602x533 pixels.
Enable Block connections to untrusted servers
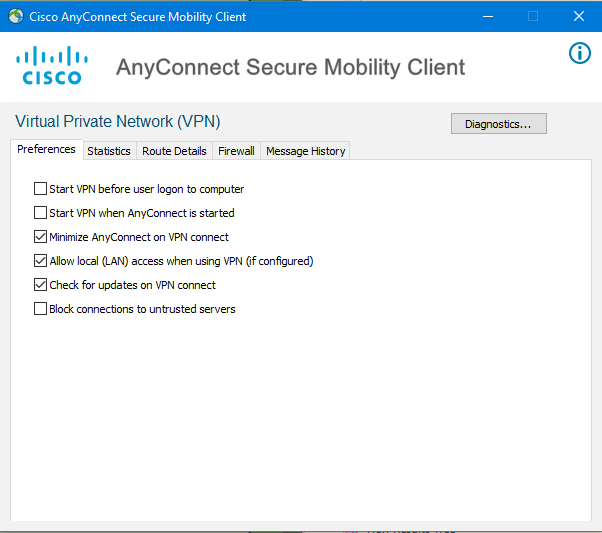click(x=40, y=309)
